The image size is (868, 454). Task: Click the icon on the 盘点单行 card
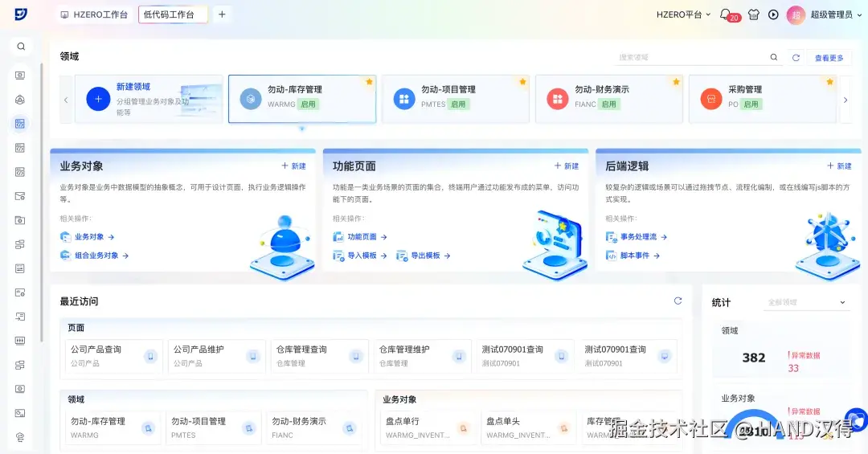pyautogui.click(x=464, y=428)
